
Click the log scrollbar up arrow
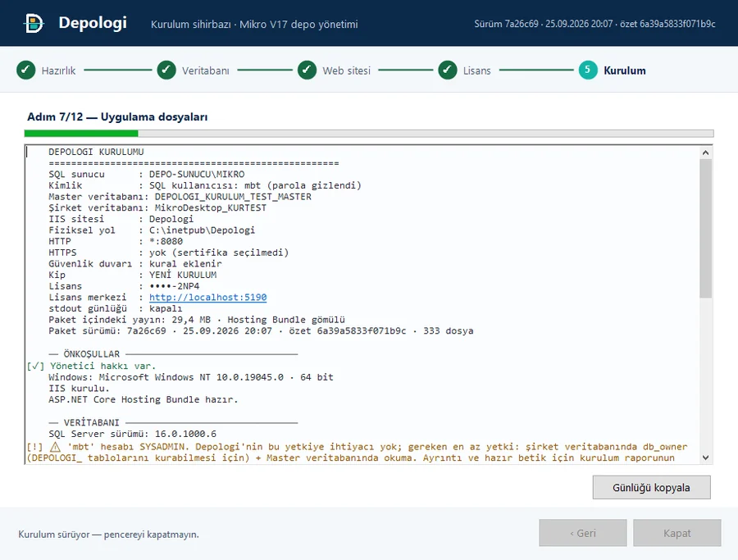(705, 153)
